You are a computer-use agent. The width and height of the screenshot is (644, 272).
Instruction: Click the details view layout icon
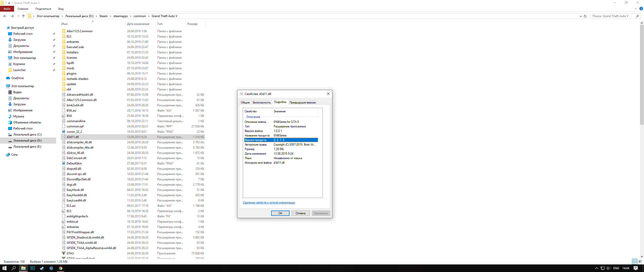pos(635,261)
